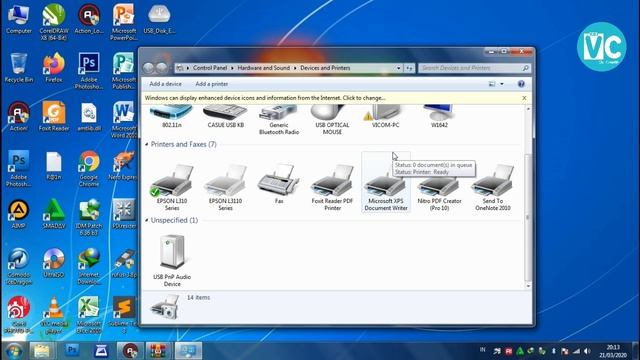Launch Google Chrome from the desktop
This screenshot has height=360, width=640.
click(89, 169)
